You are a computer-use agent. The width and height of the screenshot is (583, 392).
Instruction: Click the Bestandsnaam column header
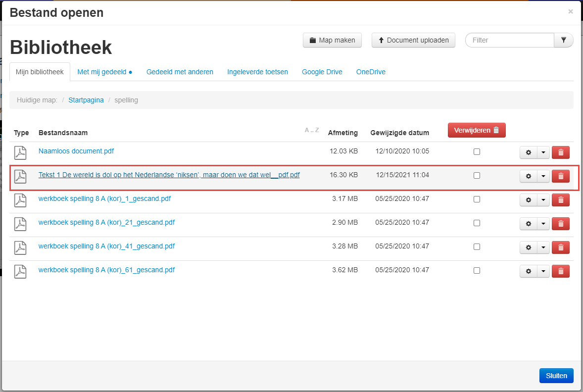pos(63,133)
